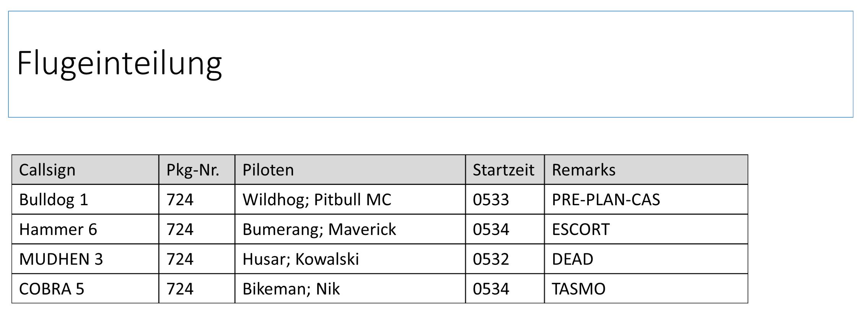Click the Husar; Kowalski cell
The width and height of the screenshot is (868, 329).
tap(350, 259)
